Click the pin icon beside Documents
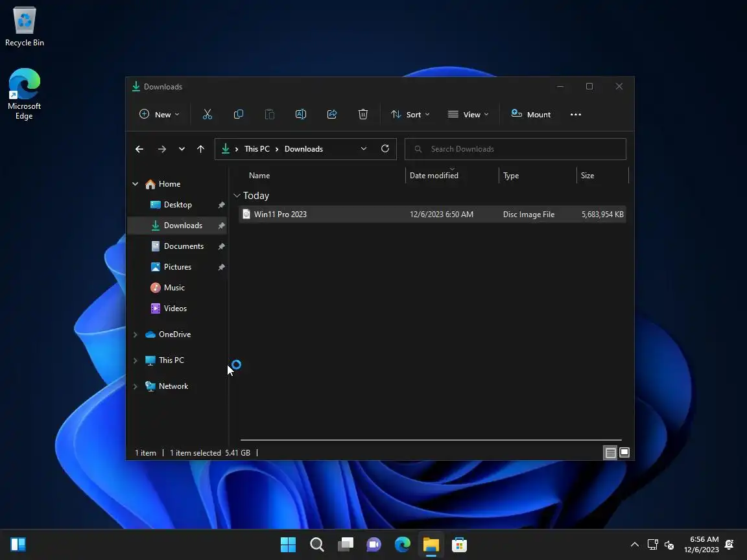The width and height of the screenshot is (747, 560). coord(221,246)
